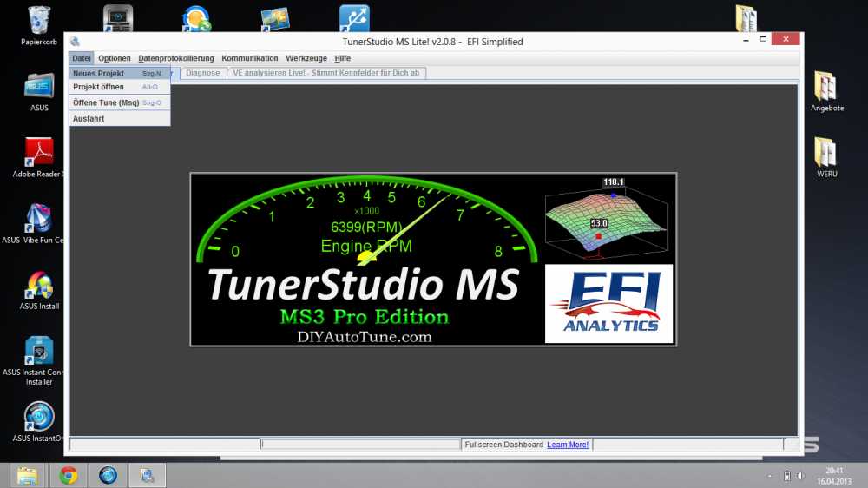Open the Papierkorb recycle bin icon
Image resolution: width=868 pixels, height=488 pixels.
point(39,21)
